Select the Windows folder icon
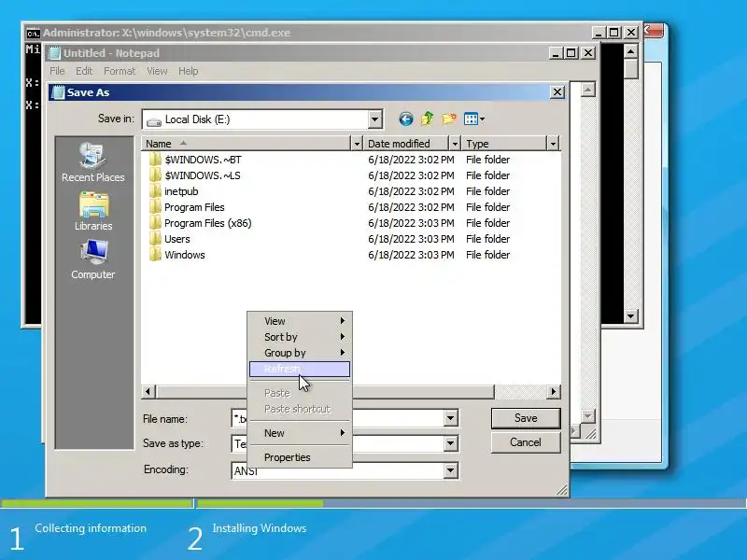Viewport: 747px width, 560px height. point(155,255)
